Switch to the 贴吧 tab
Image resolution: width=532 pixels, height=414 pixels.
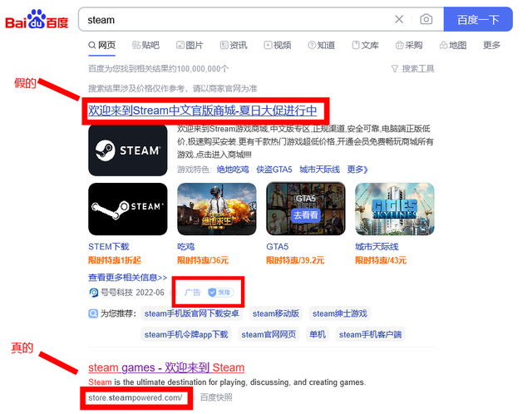(145, 45)
